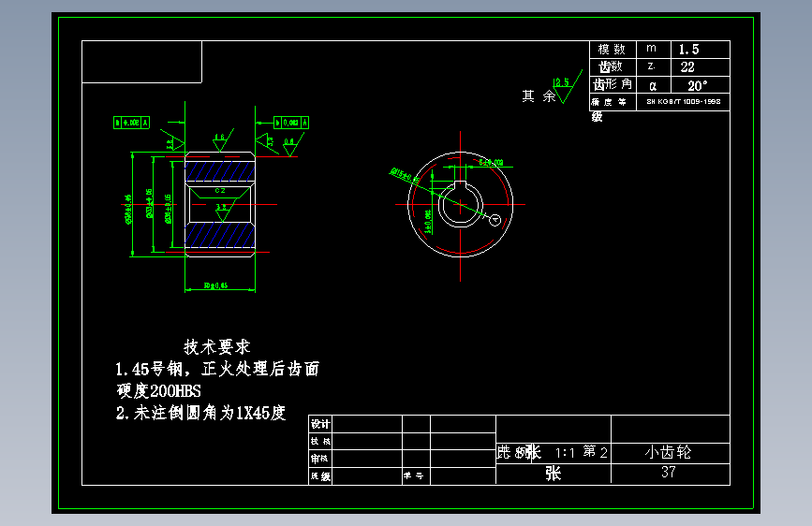Select the "1:1" scale text
Image resolution: width=812 pixels, height=526 pixels.
565,453
